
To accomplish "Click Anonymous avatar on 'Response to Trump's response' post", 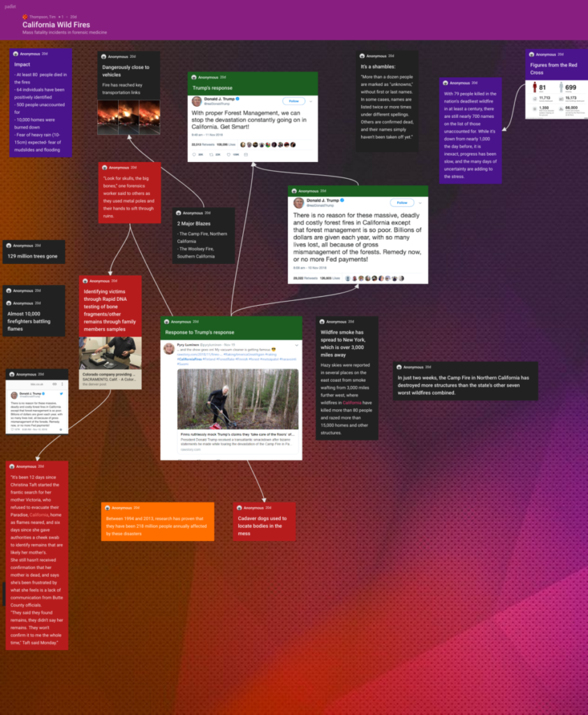I will 166,321.
